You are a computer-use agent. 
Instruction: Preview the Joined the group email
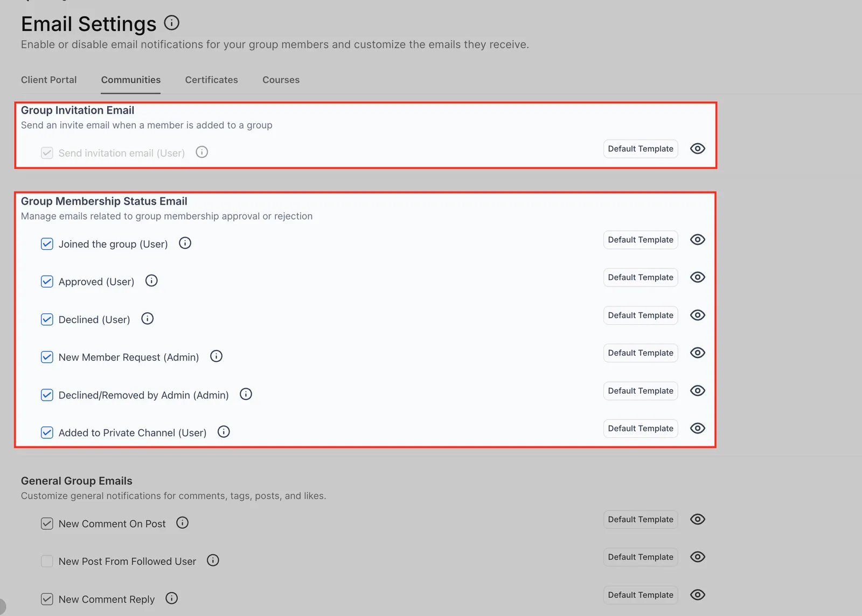[698, 240]
